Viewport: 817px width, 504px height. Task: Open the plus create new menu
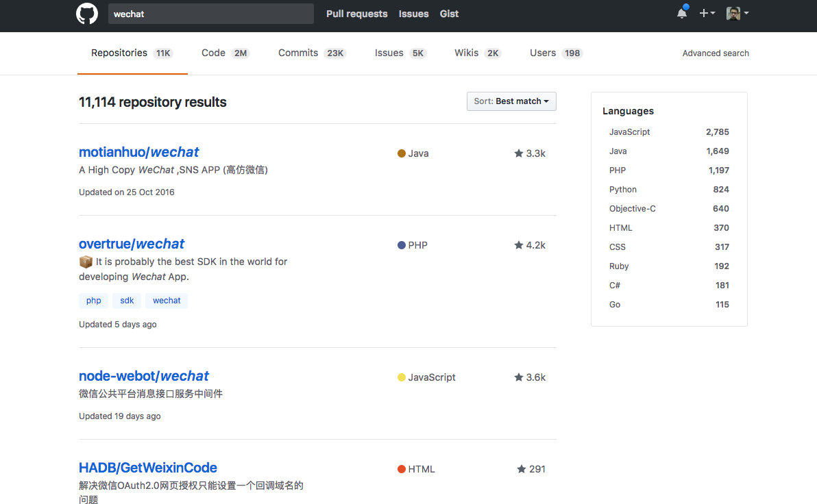(707, 13)
